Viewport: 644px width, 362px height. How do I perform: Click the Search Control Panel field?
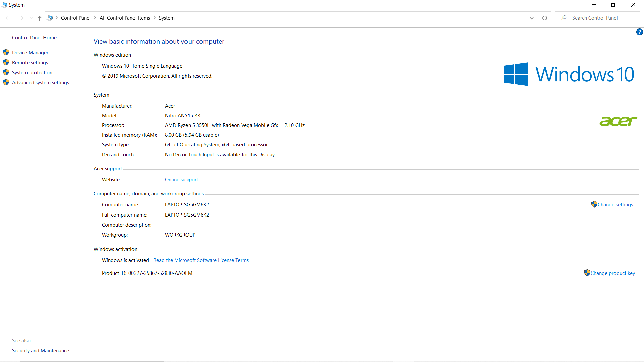[600, 18]
